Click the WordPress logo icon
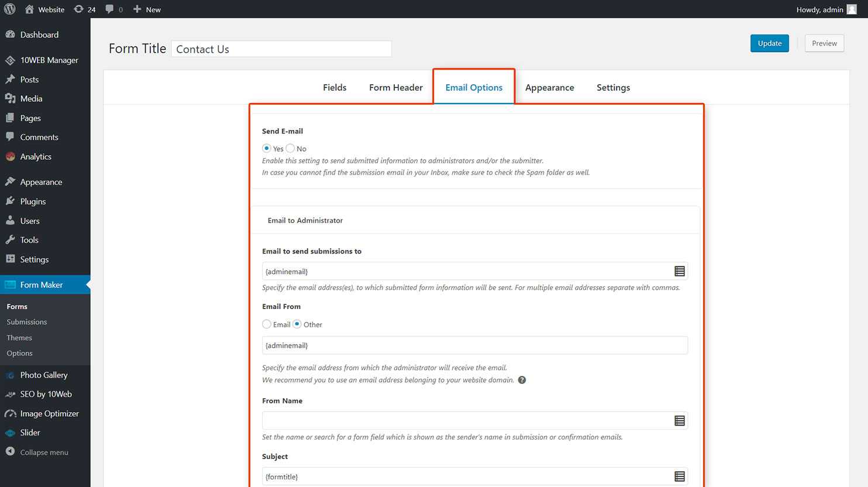The width and height of the screenshot is (868, 487). pos(10,9)
